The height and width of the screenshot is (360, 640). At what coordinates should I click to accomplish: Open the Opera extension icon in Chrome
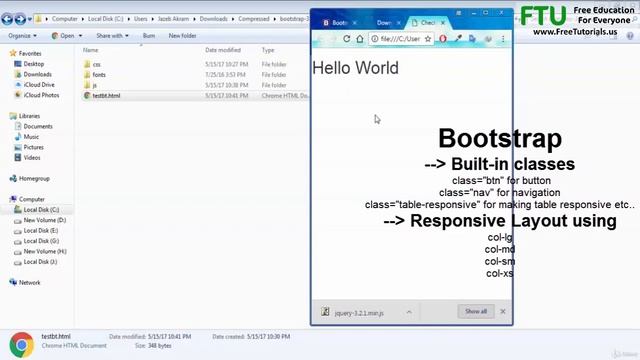coord(443,39)
